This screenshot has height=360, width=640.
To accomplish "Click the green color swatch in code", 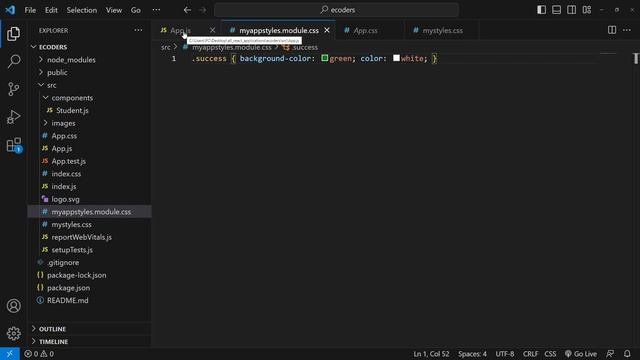I will 324,58.
